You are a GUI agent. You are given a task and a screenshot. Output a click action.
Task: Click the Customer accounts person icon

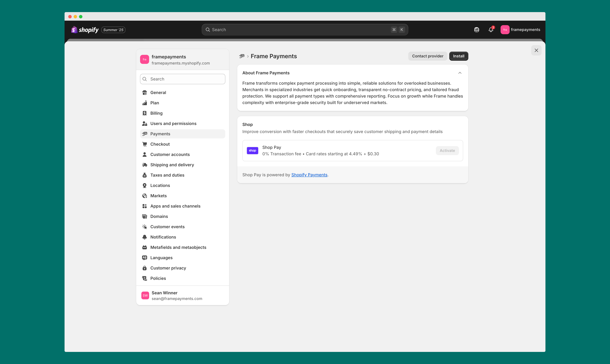pos(145,154)
